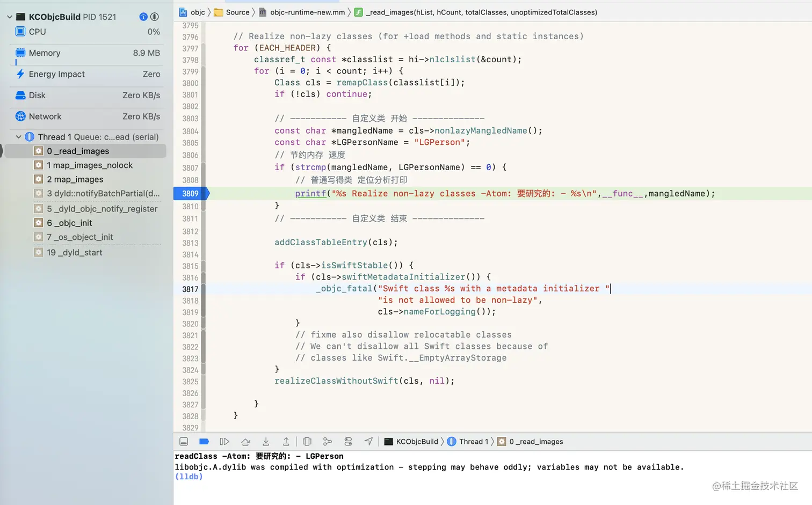Click the CPU 0% value

click(154, 32)
